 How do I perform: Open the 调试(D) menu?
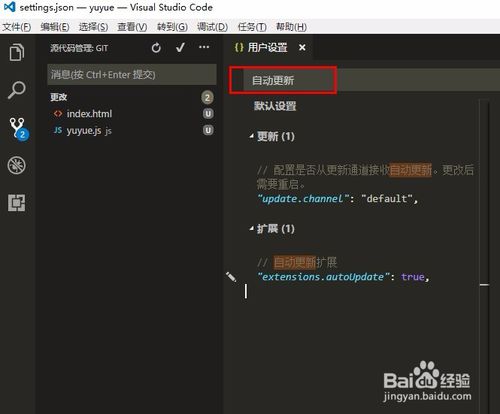coord(212,27)
